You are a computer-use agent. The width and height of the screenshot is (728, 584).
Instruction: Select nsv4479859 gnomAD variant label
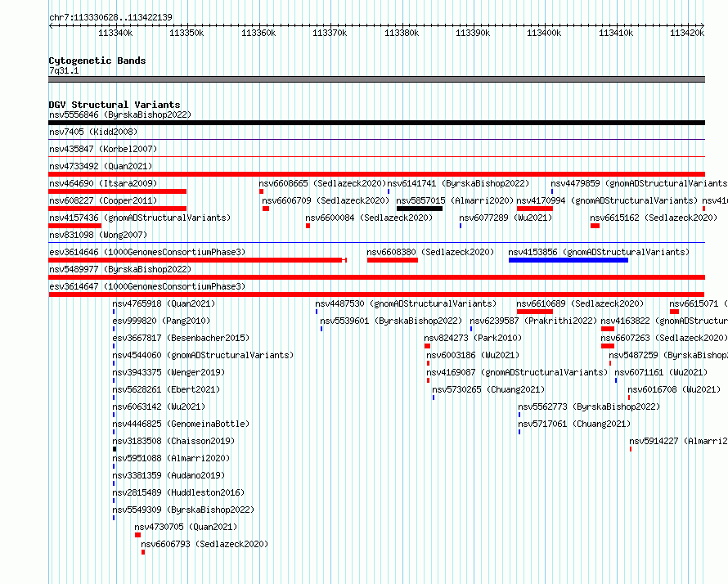[x=640, y=183]
